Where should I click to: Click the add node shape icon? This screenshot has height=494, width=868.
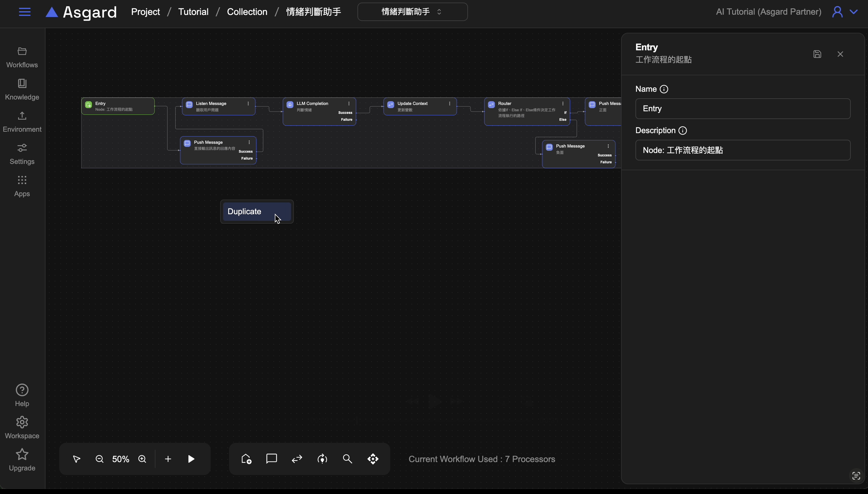246,459
